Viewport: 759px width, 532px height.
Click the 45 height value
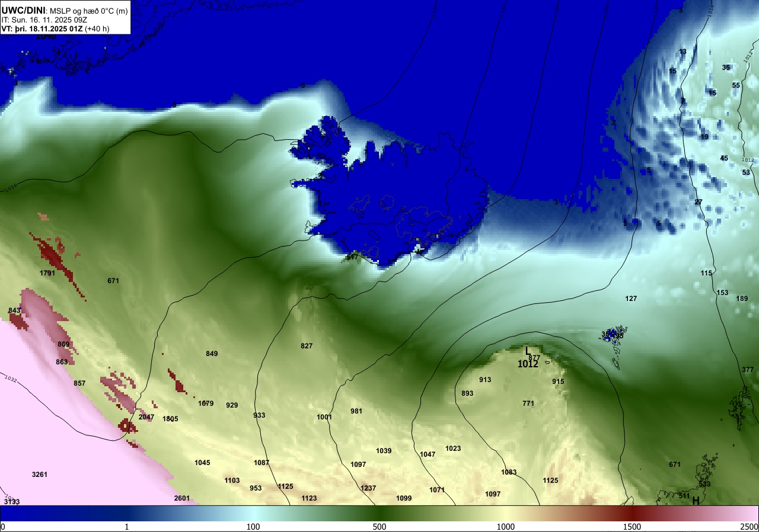pos(724,158)
